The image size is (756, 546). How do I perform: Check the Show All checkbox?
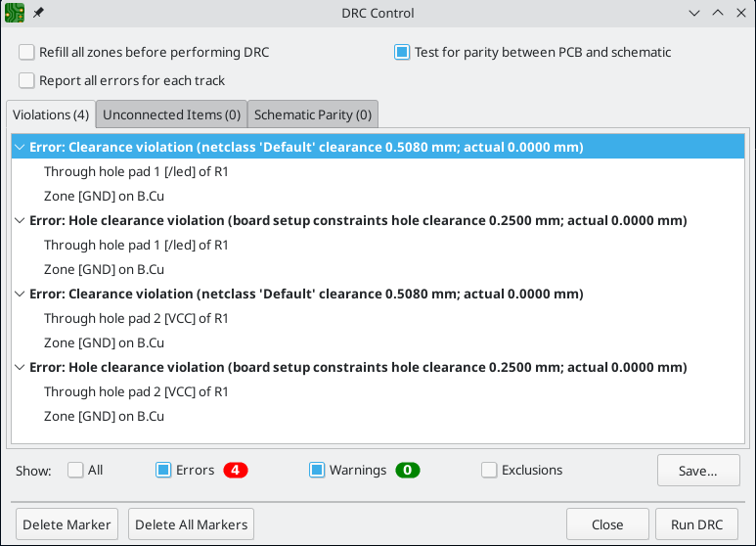pyautogui.click(x=75, y=471)
